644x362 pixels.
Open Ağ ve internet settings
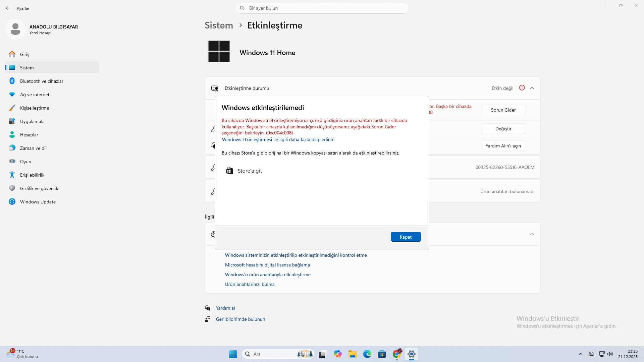52,95
